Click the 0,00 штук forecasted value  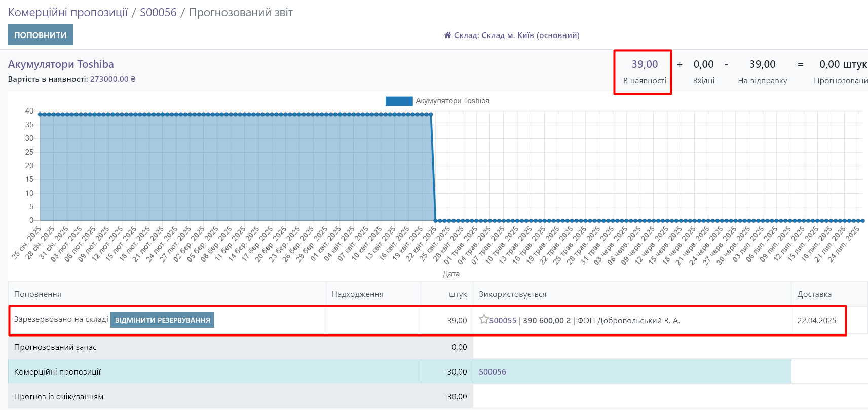(x=842, y=64)
